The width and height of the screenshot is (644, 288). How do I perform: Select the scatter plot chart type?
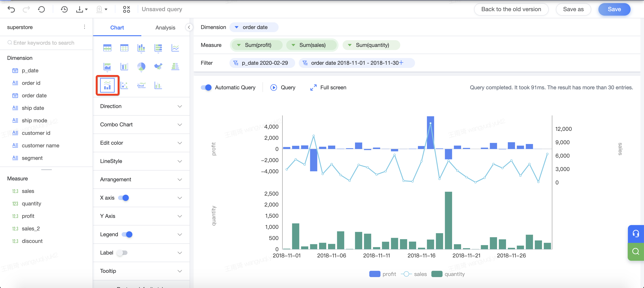[x=124, y=85]
